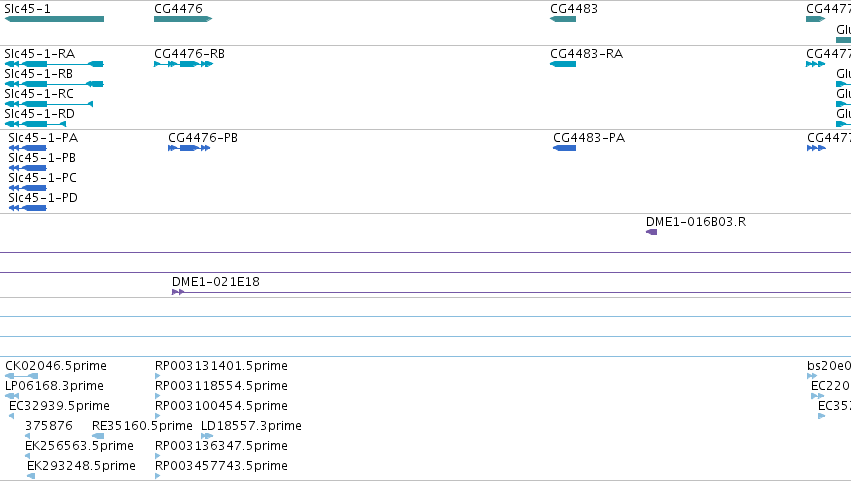Click the LP06168.3prime label text
851x481 pixels.
point(54,386)
